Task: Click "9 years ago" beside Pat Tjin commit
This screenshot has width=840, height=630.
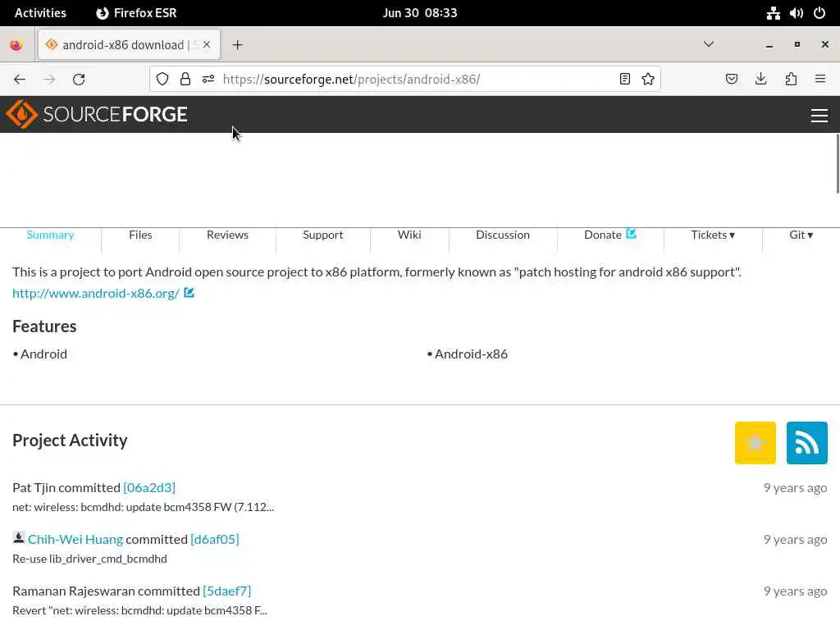Action: click(x=795, y=488)
